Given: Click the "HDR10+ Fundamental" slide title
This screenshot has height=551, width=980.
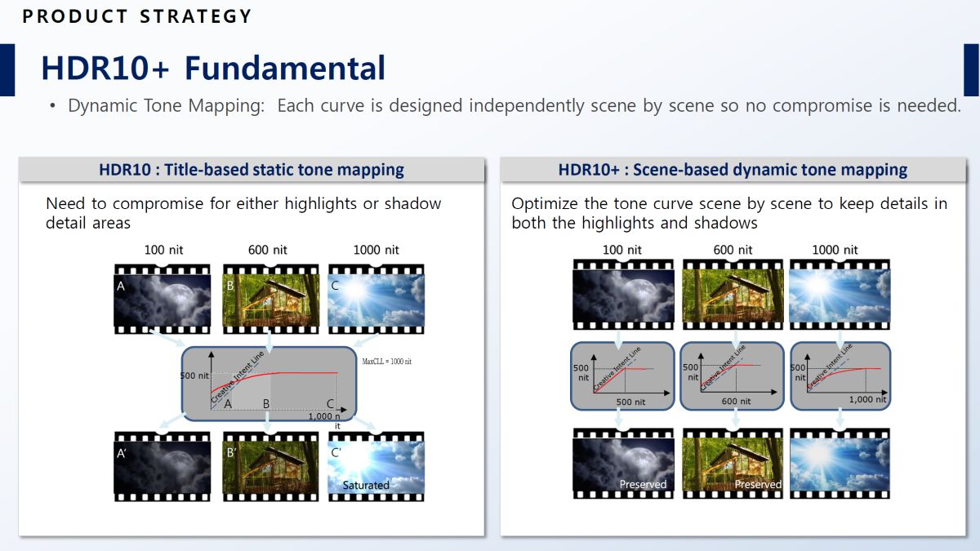Looking at the screenshot, I should pyautogui.click(x=213, y=68).
